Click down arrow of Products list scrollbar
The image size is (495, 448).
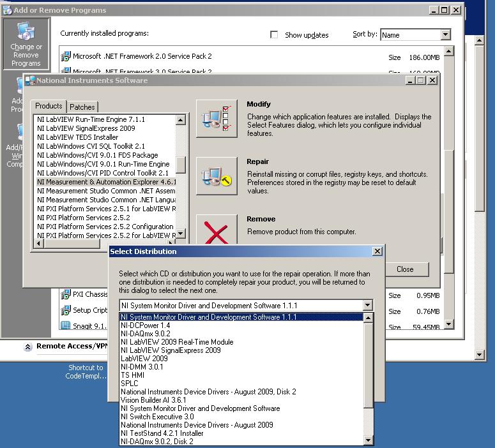181,234
